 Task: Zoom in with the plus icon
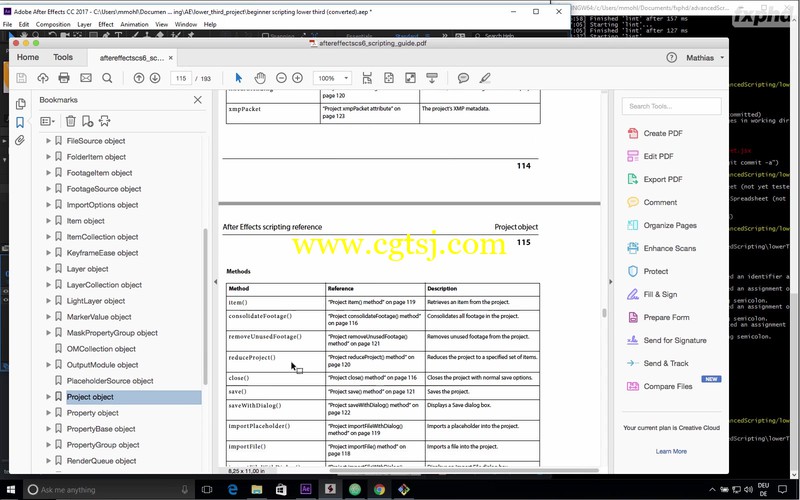(x=297, y=78)
